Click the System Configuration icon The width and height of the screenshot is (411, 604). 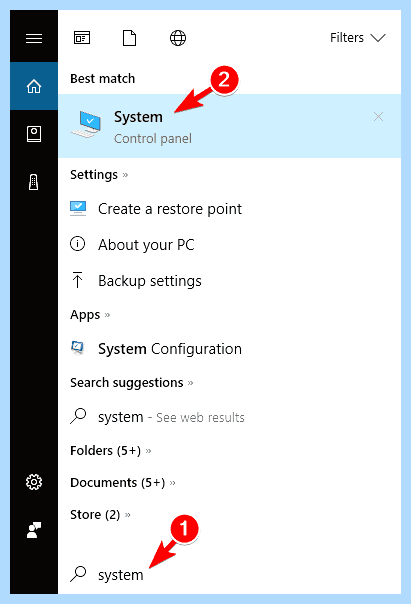(x=77, y=347)
